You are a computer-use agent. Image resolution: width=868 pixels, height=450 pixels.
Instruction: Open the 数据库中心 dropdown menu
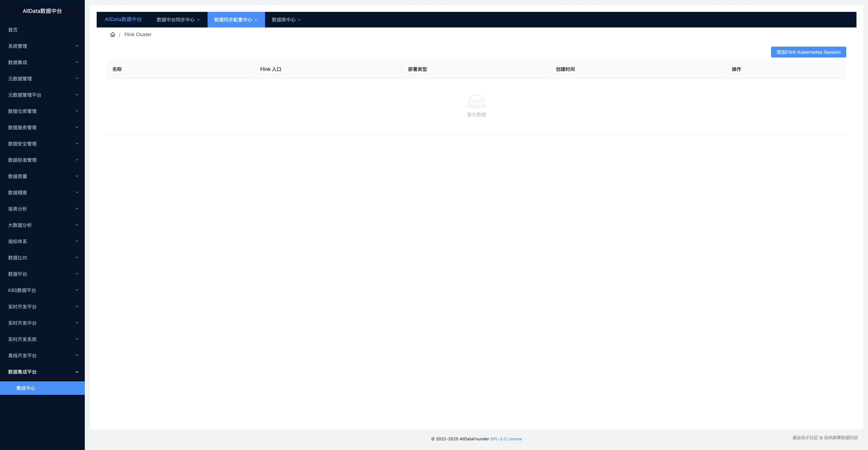(x=286, y=19)
